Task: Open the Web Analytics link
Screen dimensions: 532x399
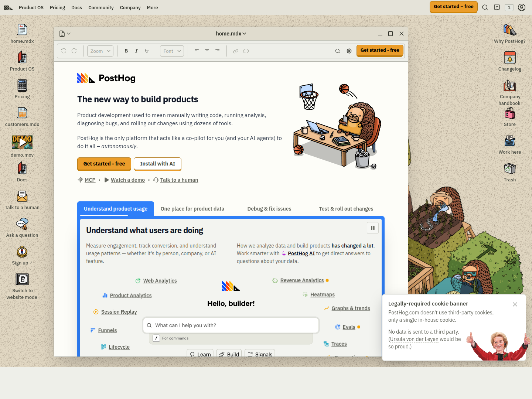Action: (x=160, y=281)
